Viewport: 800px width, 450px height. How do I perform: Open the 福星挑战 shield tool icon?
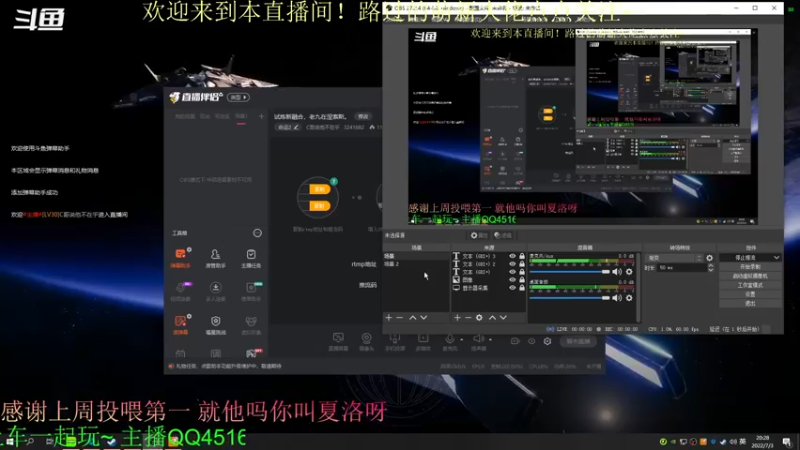click(x=215, y=324)
